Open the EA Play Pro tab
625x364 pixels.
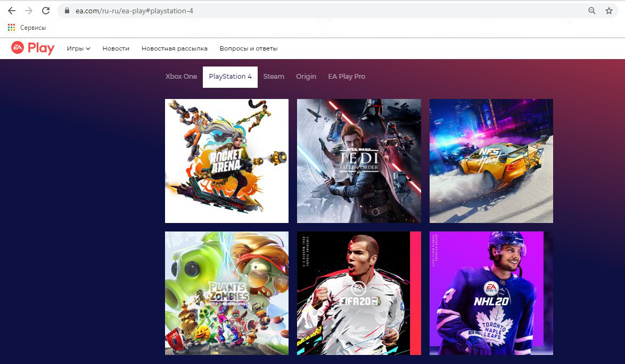tap(347, 77)
